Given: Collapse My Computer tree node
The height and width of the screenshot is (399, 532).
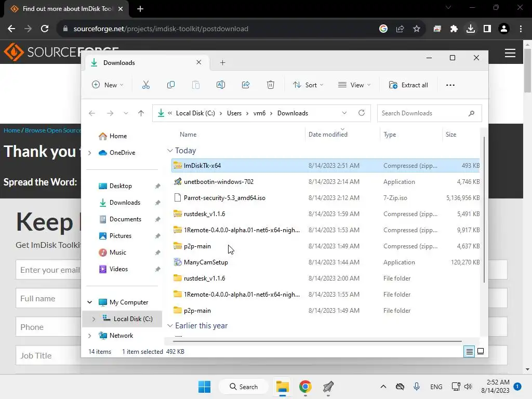Looking at the screenshot, I should [89, 302].
